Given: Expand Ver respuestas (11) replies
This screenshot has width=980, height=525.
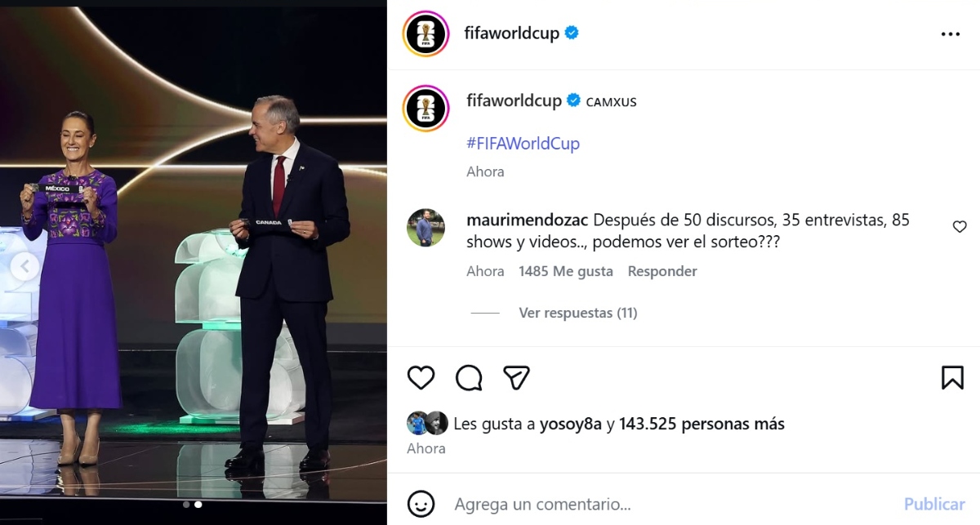Looking at the screenshot, I should point(577,313).
